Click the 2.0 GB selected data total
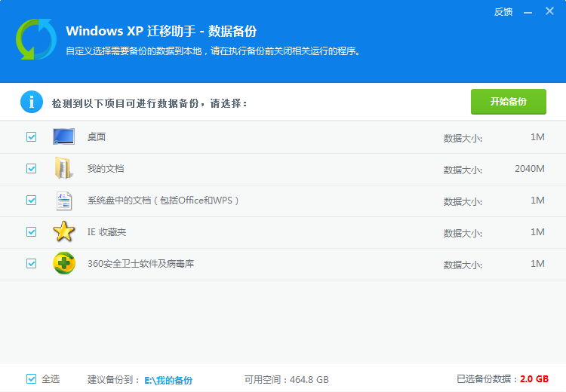Viewport: 566px width, 392px height. tap(534, 379)
